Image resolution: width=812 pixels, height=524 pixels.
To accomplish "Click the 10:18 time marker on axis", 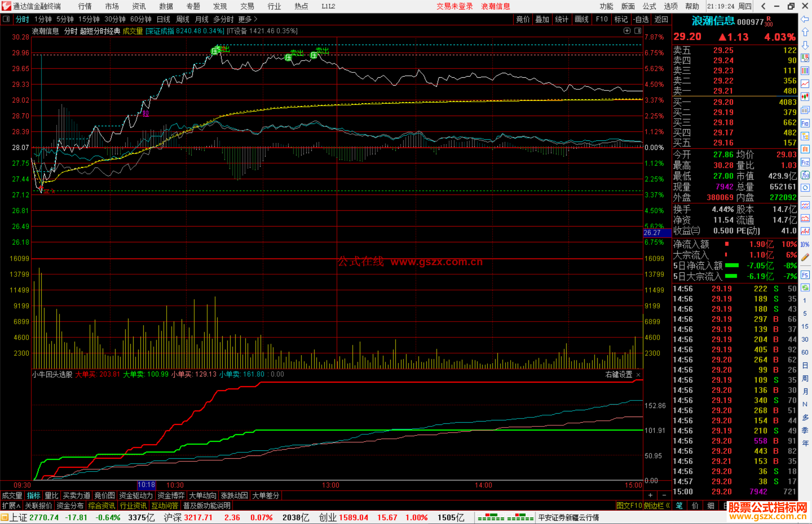I will [146, 485].
